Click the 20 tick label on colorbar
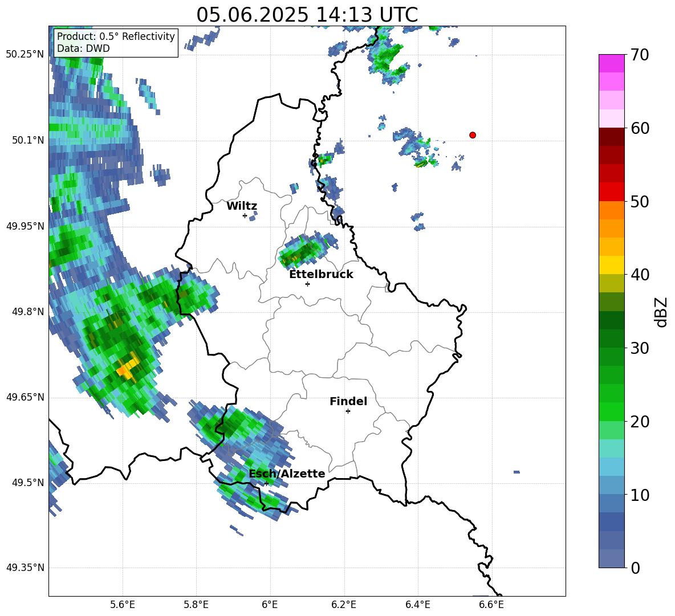 (640, 422)
